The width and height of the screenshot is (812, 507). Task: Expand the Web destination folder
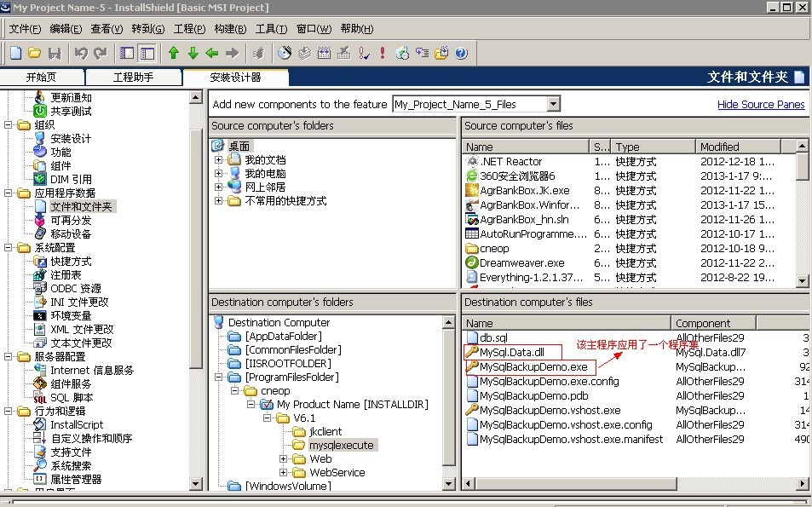[283, 458]
